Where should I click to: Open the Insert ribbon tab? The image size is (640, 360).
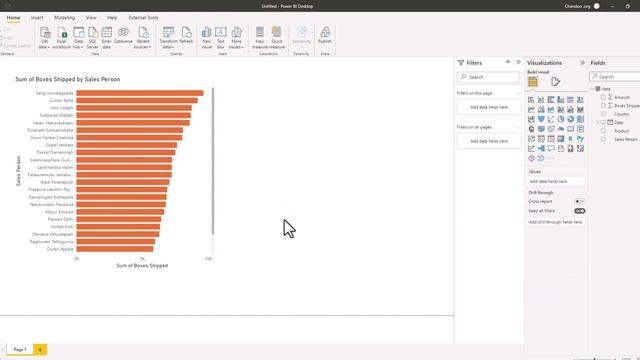point(37,18)
